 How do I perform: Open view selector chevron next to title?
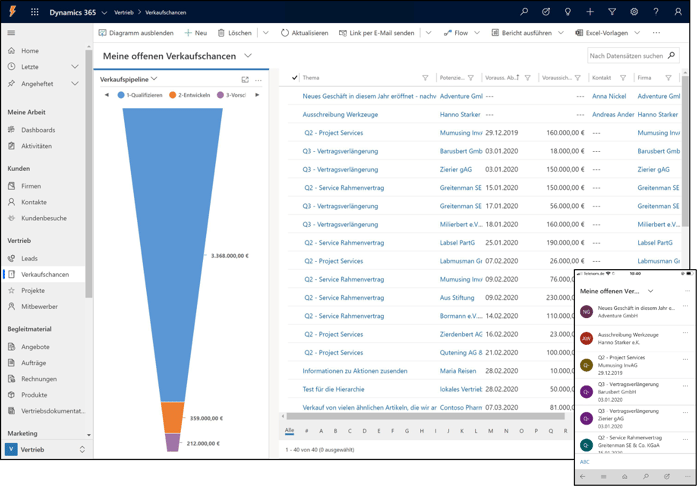(x=248, y=56)
